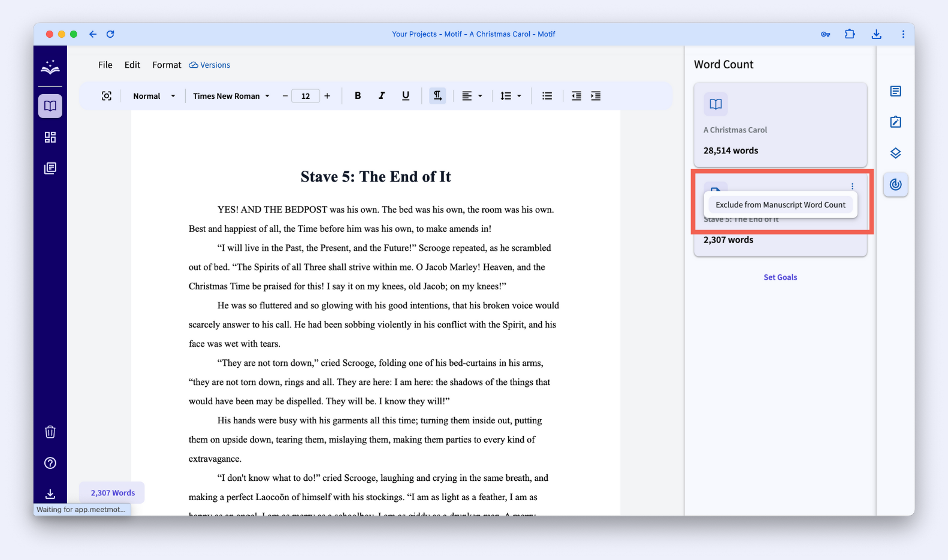Click the install download icon in title bar

pyautogui.click(x=876, y=34)
